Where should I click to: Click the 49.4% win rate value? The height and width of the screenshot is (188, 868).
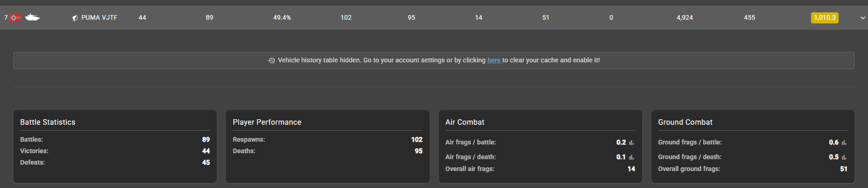pyautogui.click(x=282, y=17)
